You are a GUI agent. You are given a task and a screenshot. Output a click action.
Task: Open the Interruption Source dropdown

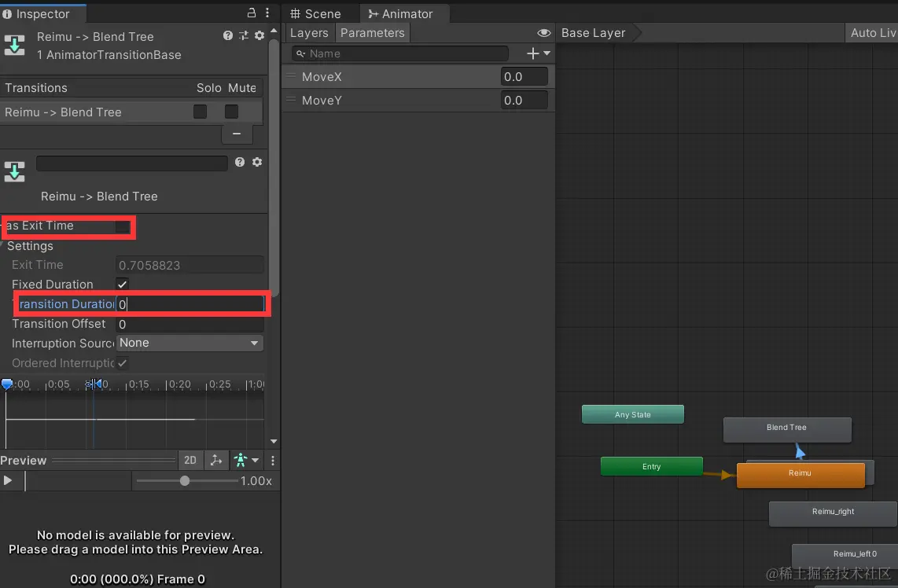click(190, 343)
